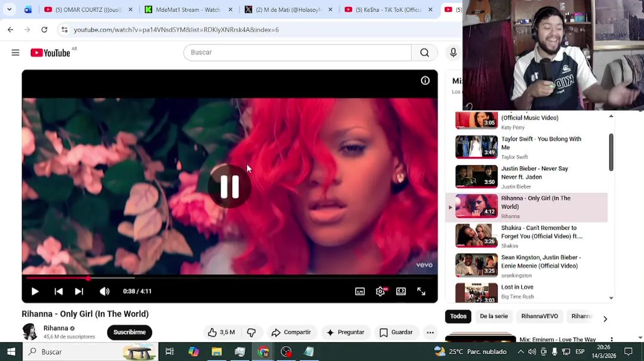Image resolution: width=644 pixels, height=361 pixels.
Task: Dislike the video
Action: pos(251,332)
